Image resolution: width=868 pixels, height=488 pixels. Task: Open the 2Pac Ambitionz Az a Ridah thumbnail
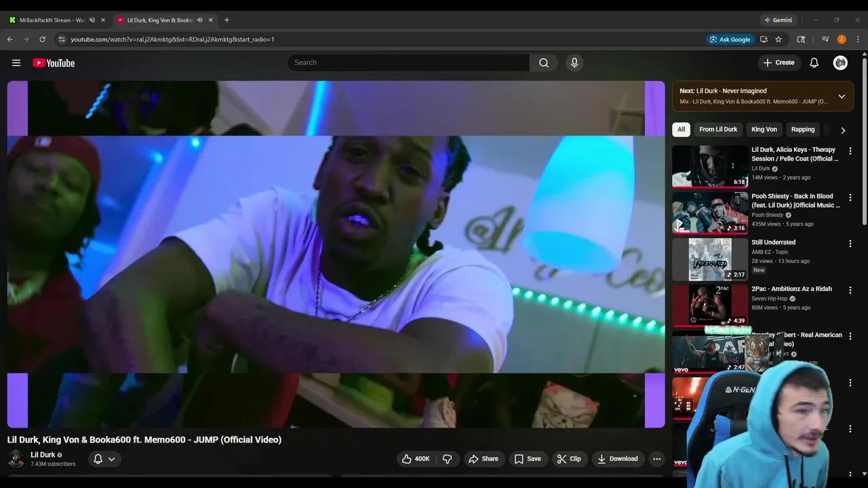(710, 306)
